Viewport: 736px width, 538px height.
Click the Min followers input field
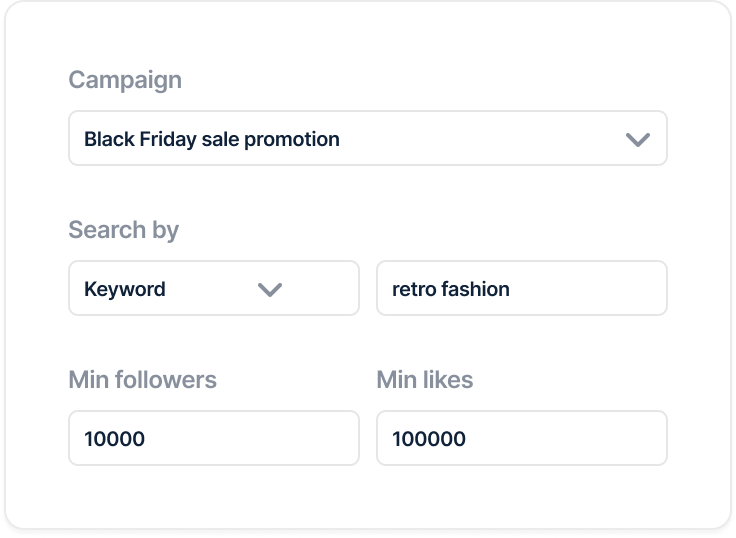[x=213, y=438]
